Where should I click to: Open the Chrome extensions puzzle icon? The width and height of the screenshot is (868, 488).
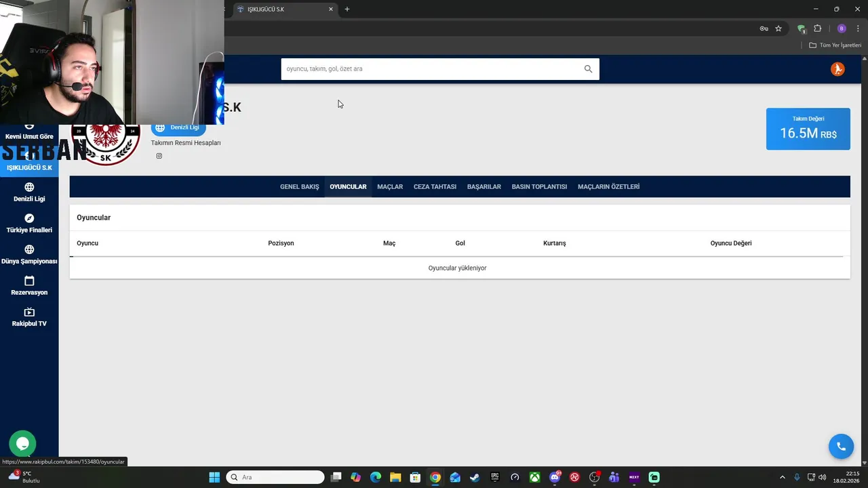click(817, 28)
